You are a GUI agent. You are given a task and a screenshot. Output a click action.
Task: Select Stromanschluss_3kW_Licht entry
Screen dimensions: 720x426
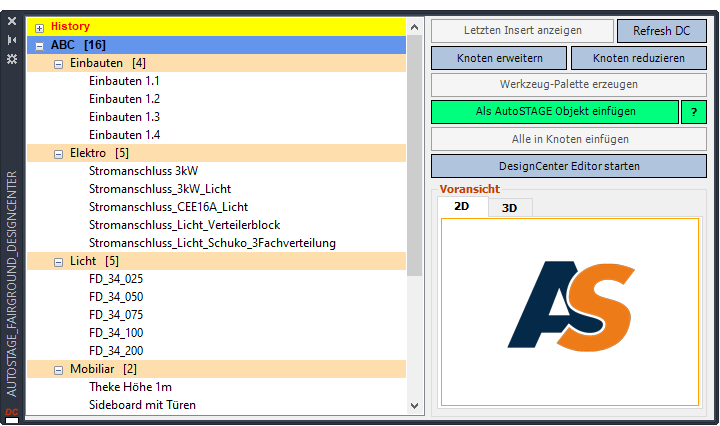click(160, 189)
